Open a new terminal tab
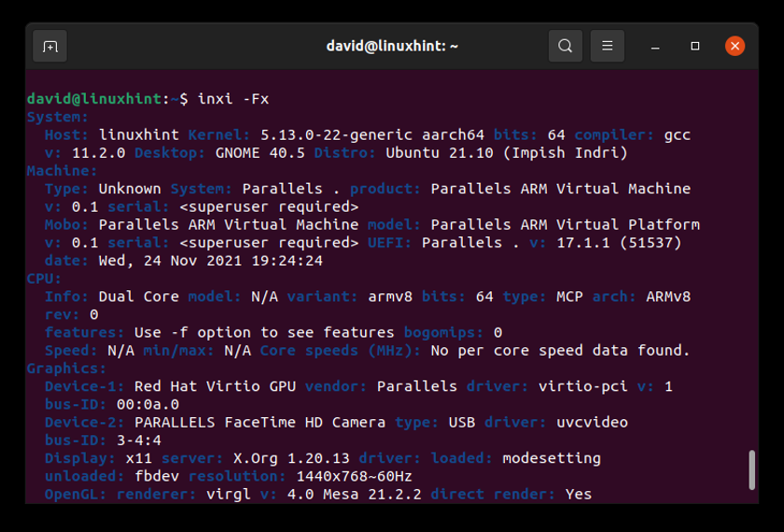 50,46
